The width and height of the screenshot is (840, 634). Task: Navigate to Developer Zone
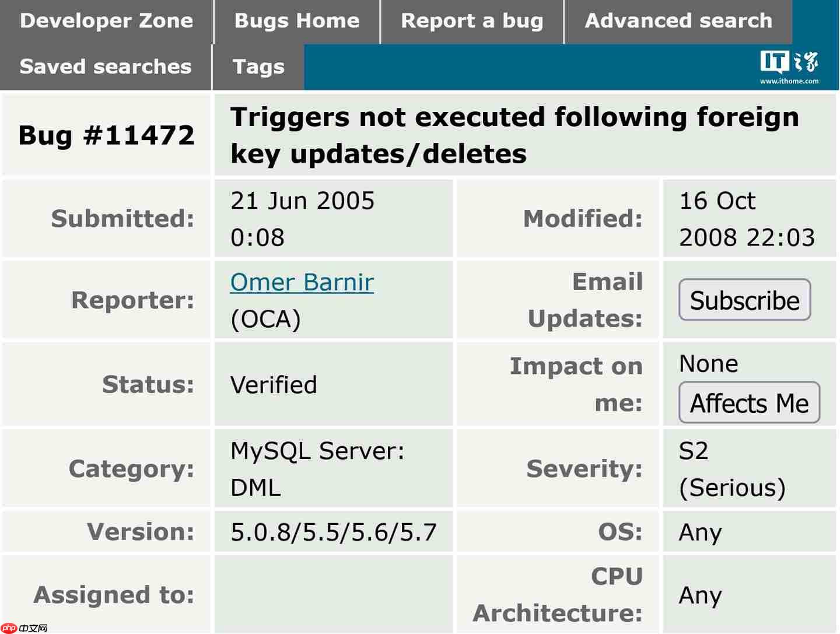click(x=106, y=21)
